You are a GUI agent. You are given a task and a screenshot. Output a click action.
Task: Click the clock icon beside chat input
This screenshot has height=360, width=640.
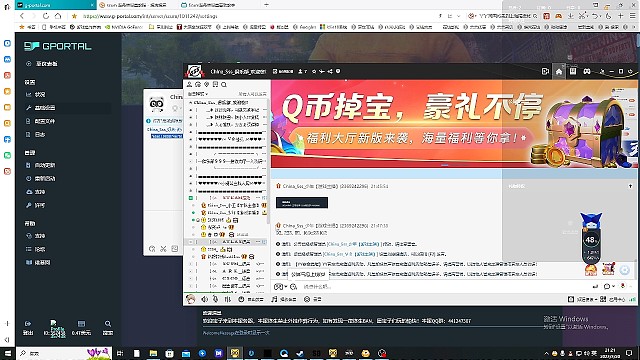[x=293, y=287]
